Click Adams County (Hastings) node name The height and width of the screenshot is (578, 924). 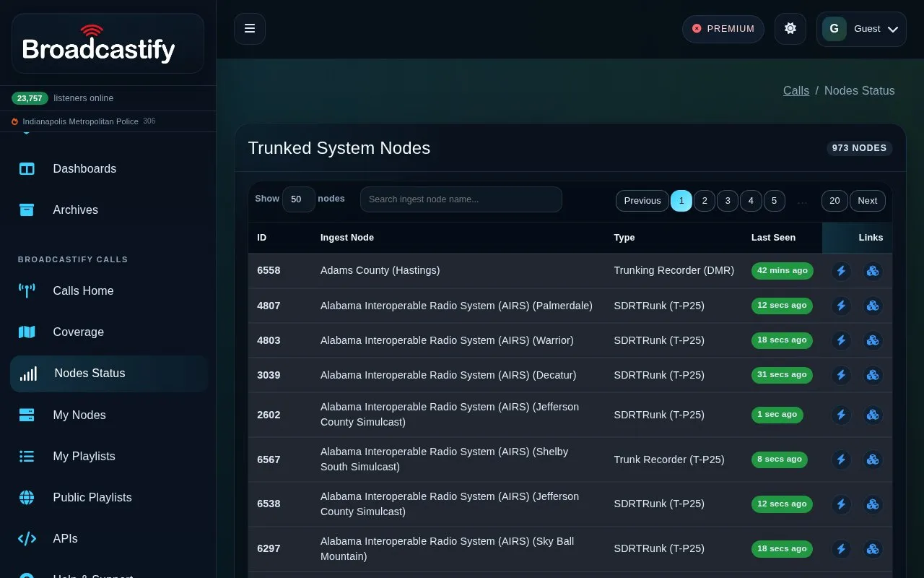(x=380, y=270)
